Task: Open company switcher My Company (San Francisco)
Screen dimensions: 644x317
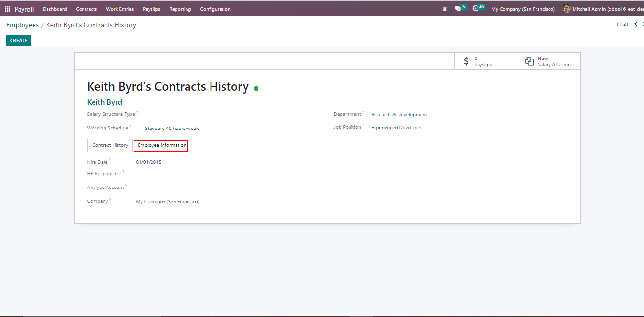Action: (523, 9)
